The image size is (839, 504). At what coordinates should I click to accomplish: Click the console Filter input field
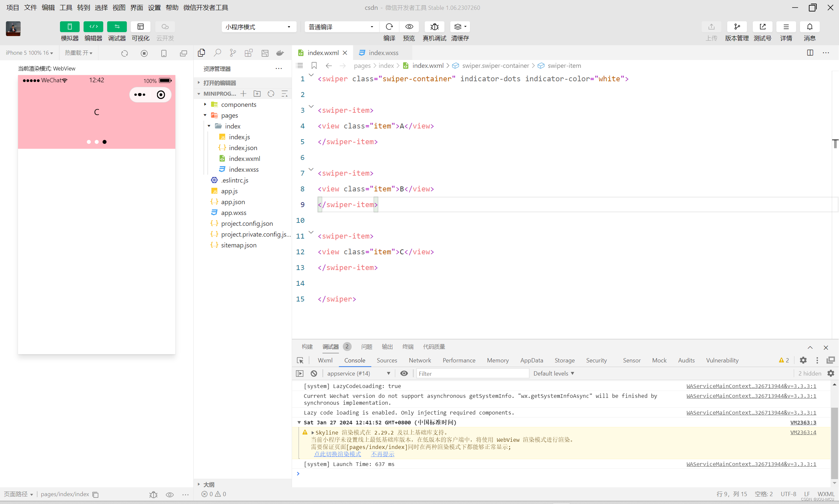(472, 373)
